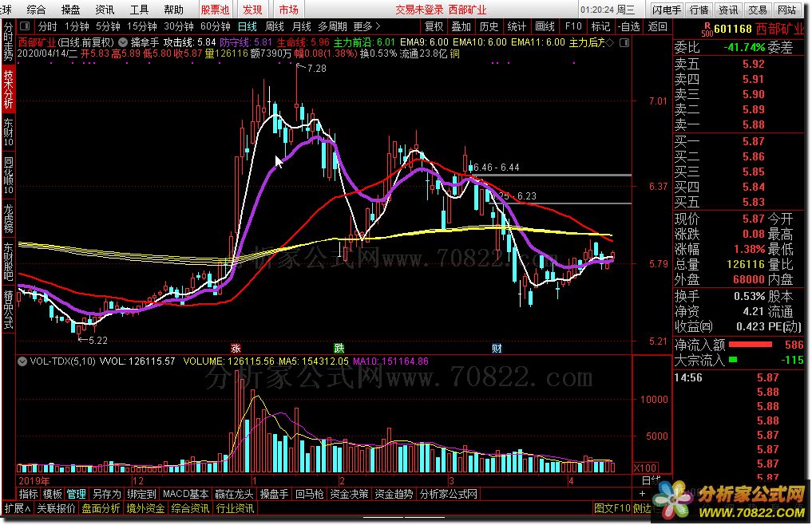Viewport: 812px width, 525px height.
Task: Switch to 15分钟 chart period
Action: tap(142, 26)
